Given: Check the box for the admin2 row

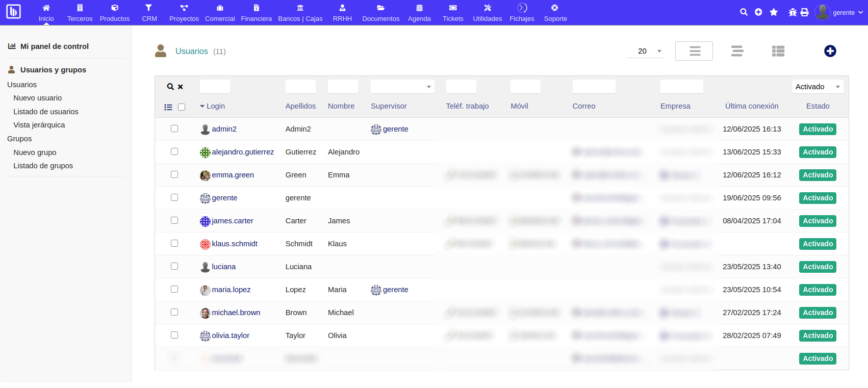Looking at the screenshot, I should [174, 128].
